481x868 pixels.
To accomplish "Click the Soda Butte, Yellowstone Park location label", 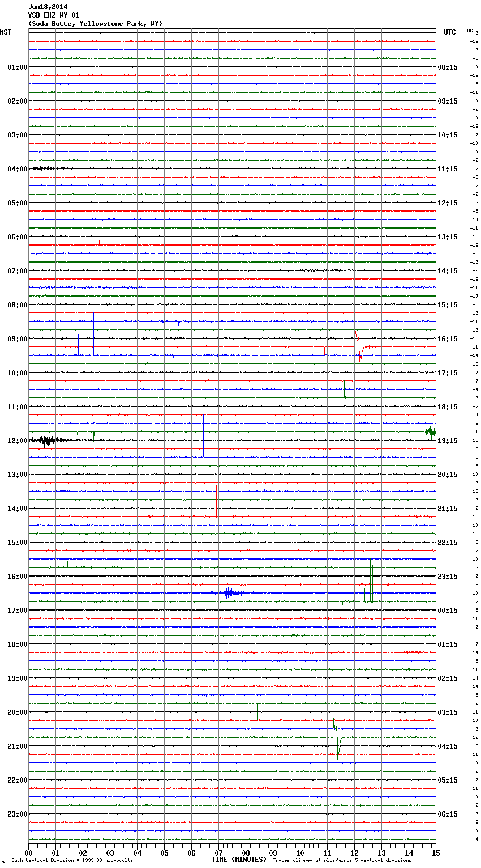I will click(95, 24).
